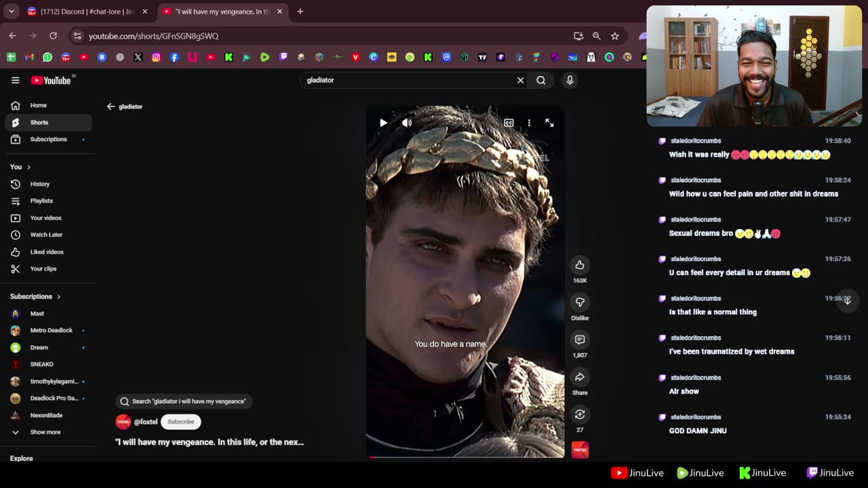Image resolution: width=868 pixels, height=488 pixels.
Task: Open the Twitch bookmark icon
Action: click(283, 58)
